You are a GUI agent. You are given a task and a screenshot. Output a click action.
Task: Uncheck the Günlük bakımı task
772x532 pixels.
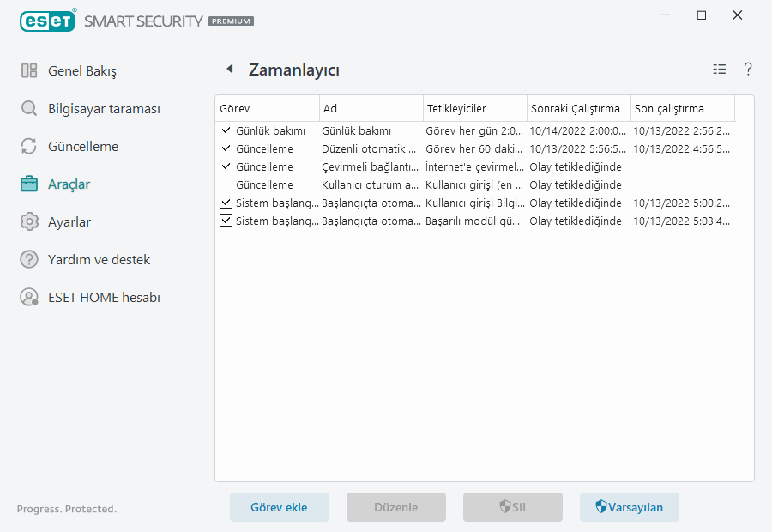pyautogui.click(x=226, y=130)
